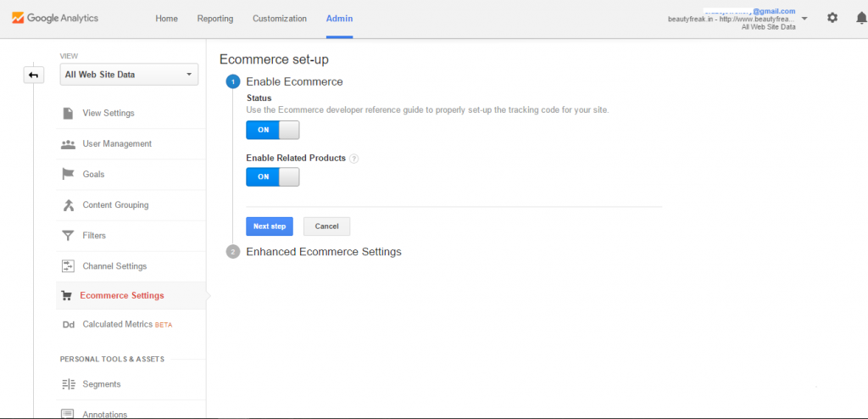Open the account selector dropdown arrow

pos(804,19)
